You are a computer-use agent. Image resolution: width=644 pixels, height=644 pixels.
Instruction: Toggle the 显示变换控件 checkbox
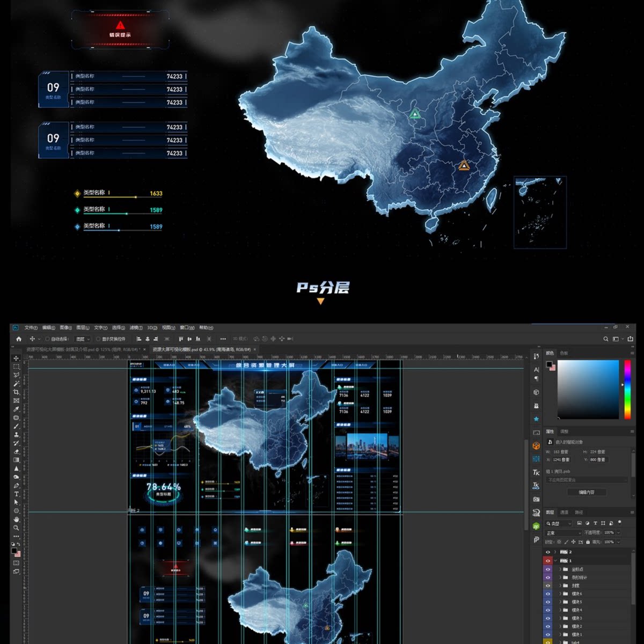point(98,339)
